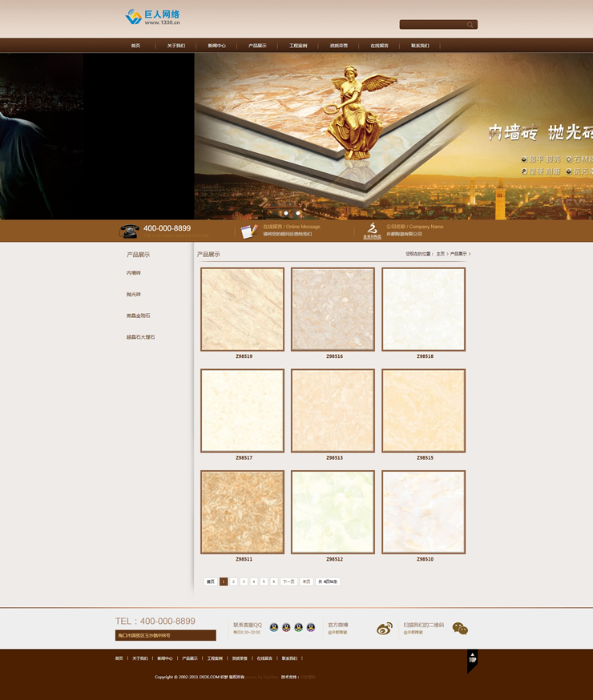593x700 pixels.
Task: Click the WeChat icon in the footer
Action: point(460,628)
